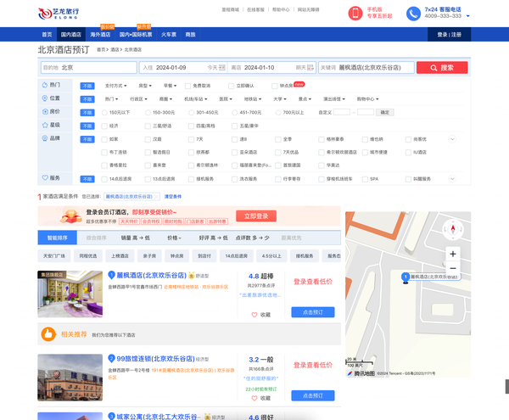Screen dimensions: 509x420
Task: Click the red mobile phone 手机版 icon
Action: 355,14
